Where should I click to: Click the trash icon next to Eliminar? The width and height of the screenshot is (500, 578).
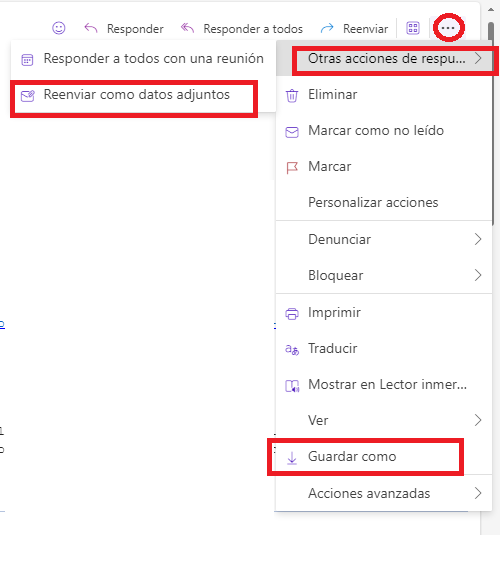[x=292, y=95]
